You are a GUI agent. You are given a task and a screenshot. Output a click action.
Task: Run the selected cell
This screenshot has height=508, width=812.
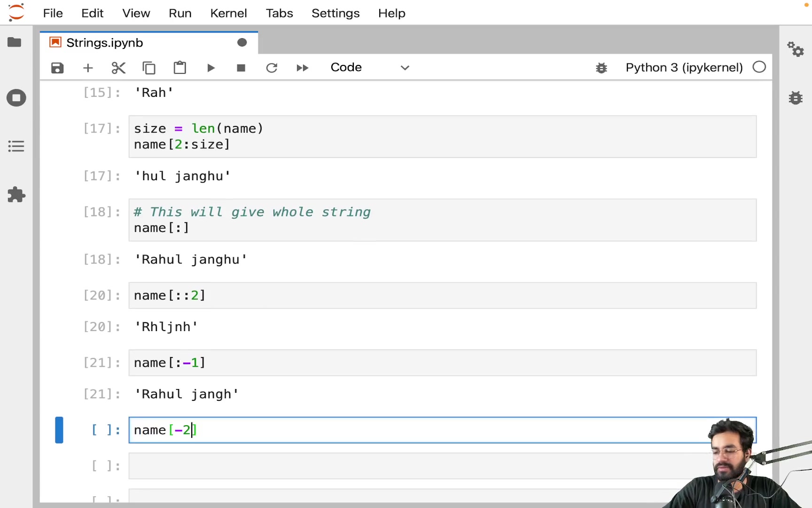pyautogui.click(x=211, y=68)
